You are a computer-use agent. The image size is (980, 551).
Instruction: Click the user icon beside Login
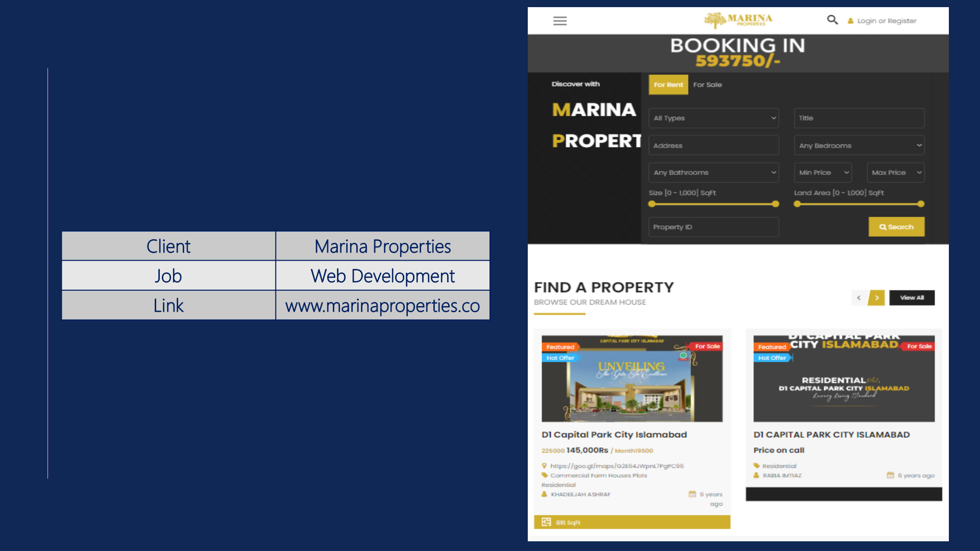(850, 21)
